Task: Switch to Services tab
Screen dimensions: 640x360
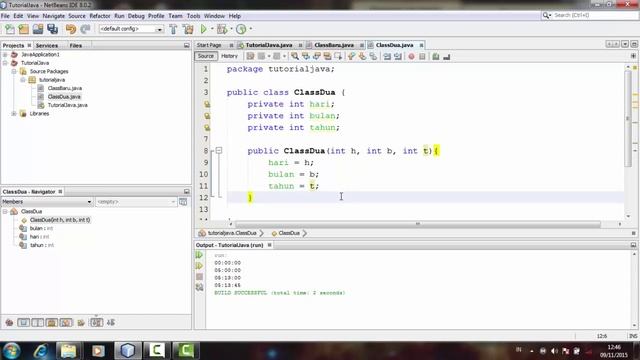Action: [x=47, y=45]
